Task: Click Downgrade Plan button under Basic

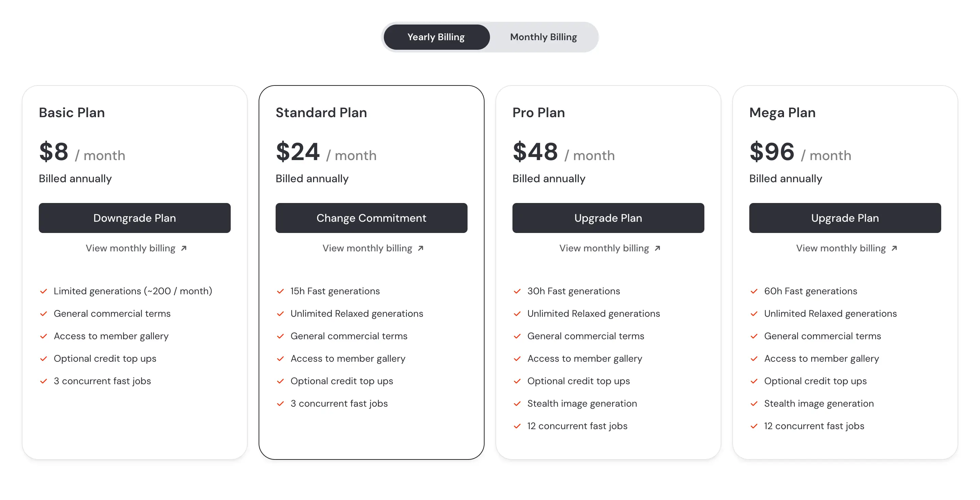Action: coord(135,218)
